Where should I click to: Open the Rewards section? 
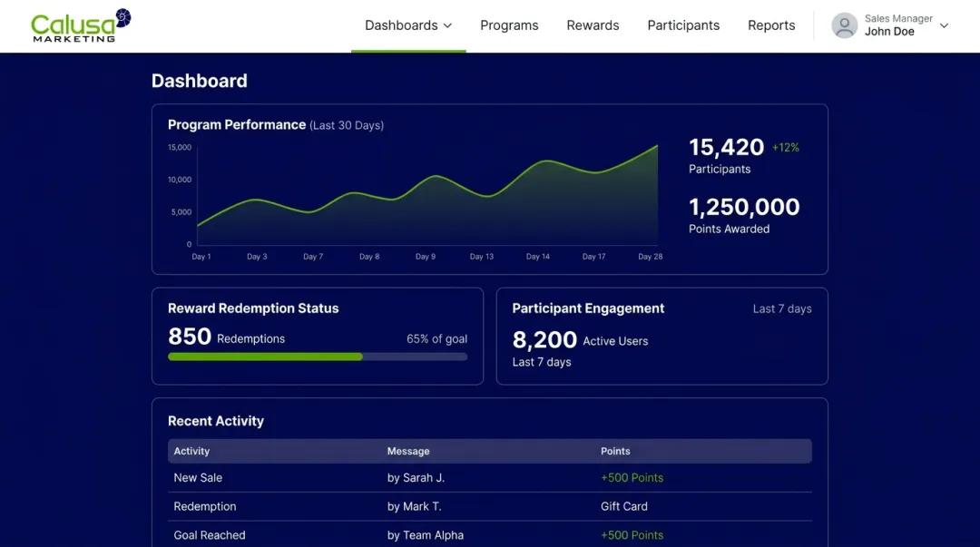point(593,25)
